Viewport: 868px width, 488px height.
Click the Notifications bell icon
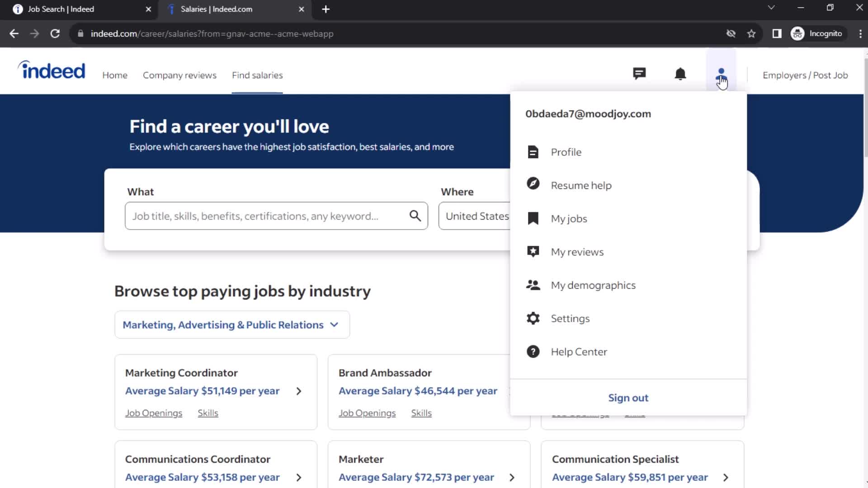680,75
